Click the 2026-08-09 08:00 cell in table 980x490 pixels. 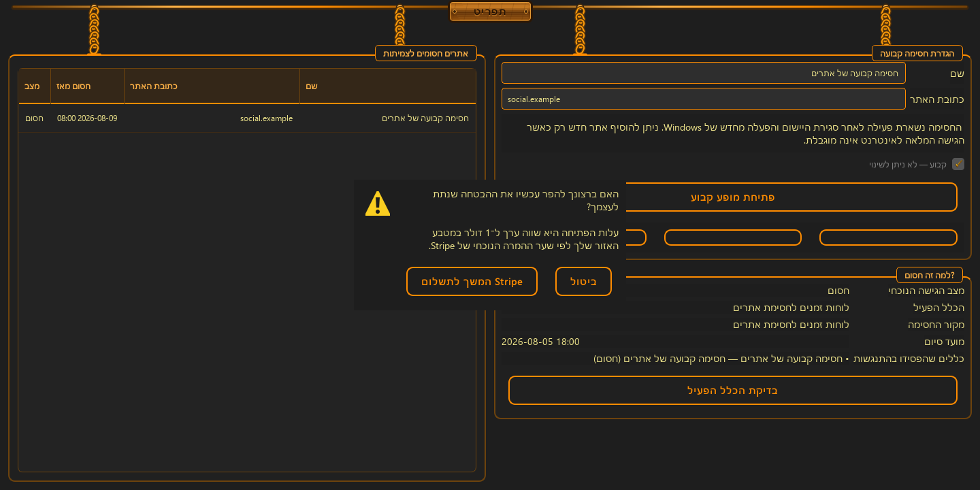pyautogui.click(x=88, y=118)
